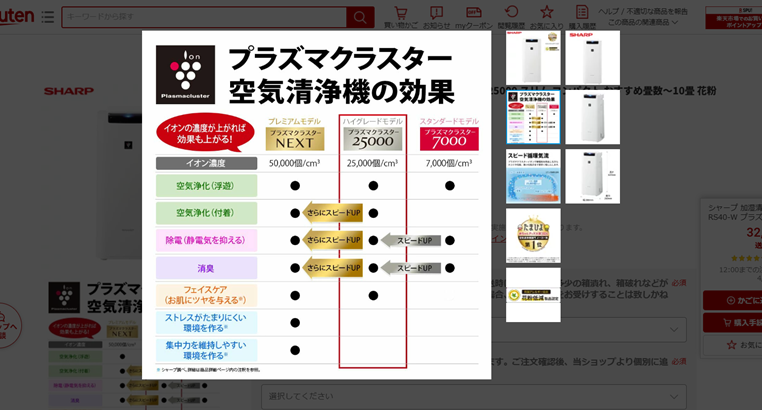The image size is (762, 410).
Task: Click the enlarged Plasmacluster comparison chart image
Action: tap(316, 205)
